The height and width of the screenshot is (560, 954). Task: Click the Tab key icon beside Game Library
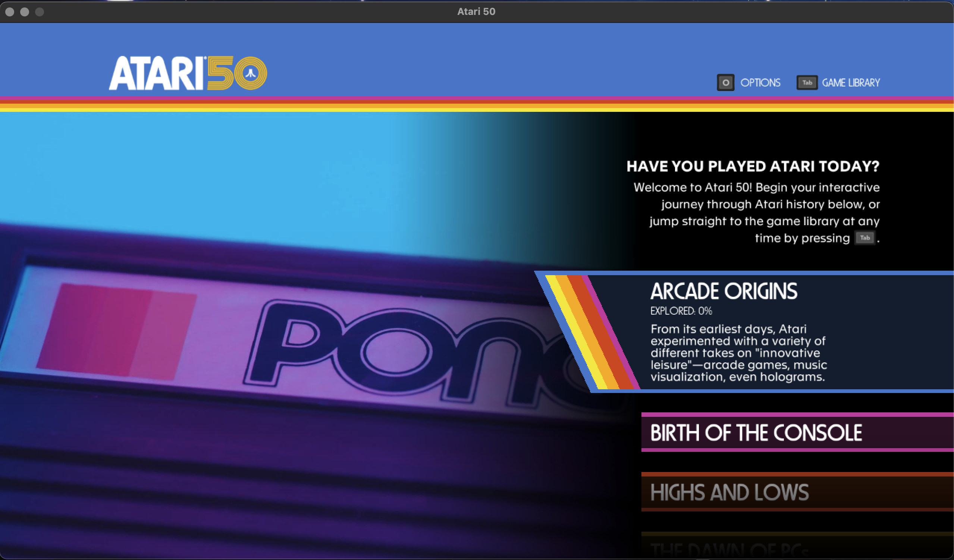807,82
